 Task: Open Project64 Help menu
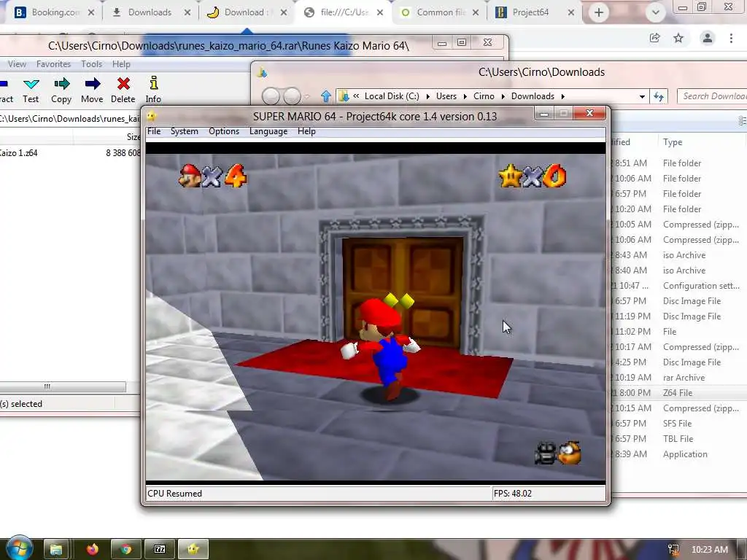point(307,131)
